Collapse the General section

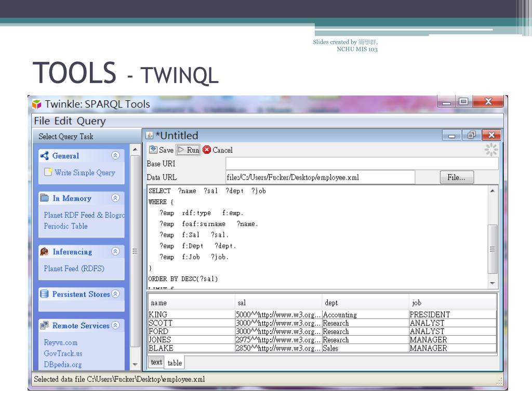[115, 155]
